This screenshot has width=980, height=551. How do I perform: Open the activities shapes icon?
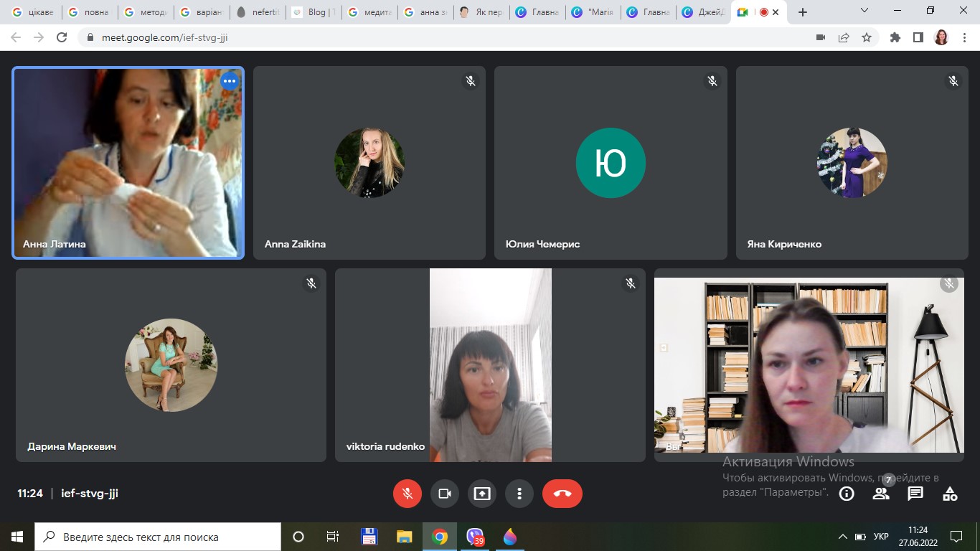coord(950,494)
